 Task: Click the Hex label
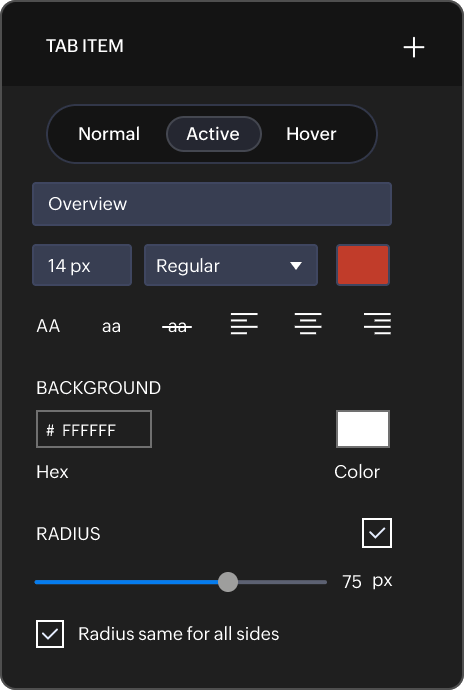click(52, 472)
